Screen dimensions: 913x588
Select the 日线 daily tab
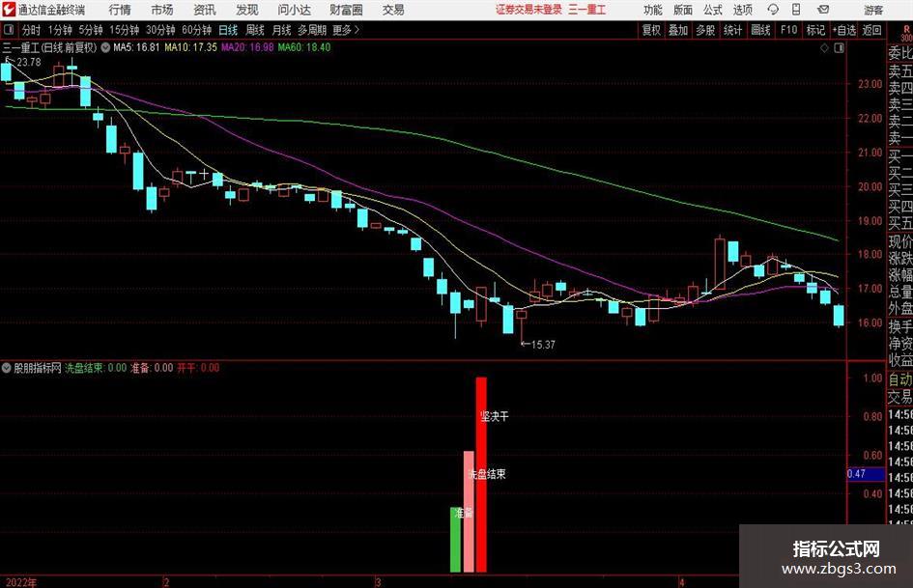point(228,30)
